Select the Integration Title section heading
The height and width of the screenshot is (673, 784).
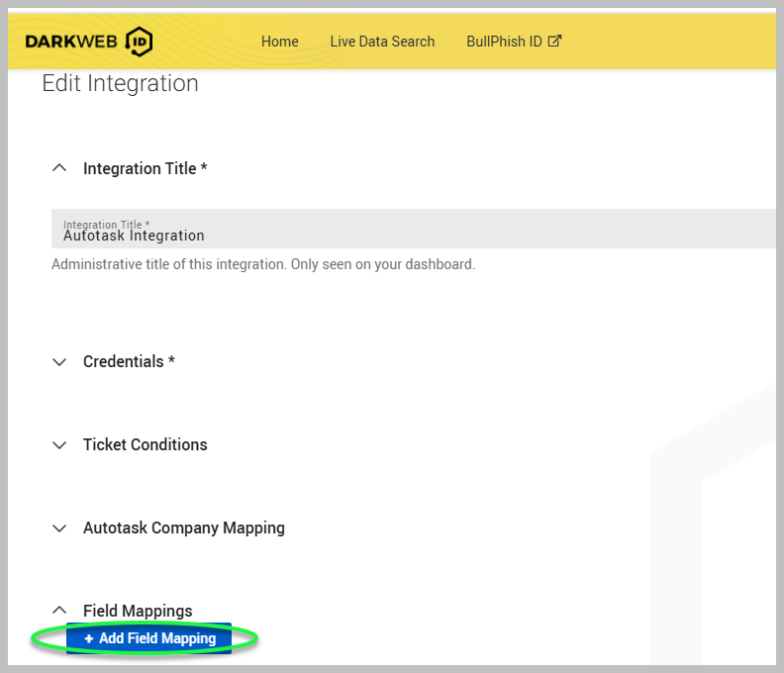click(x=145, y=168)
